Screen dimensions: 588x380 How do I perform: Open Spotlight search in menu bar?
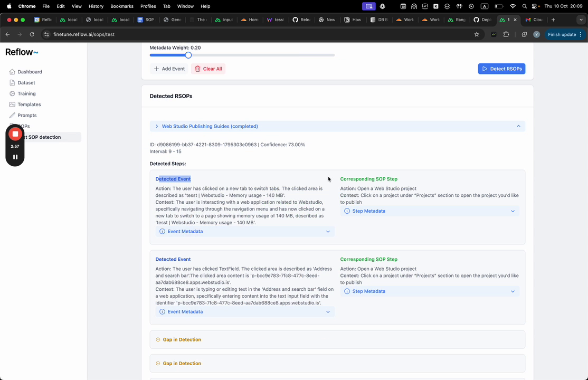point(524,6)
